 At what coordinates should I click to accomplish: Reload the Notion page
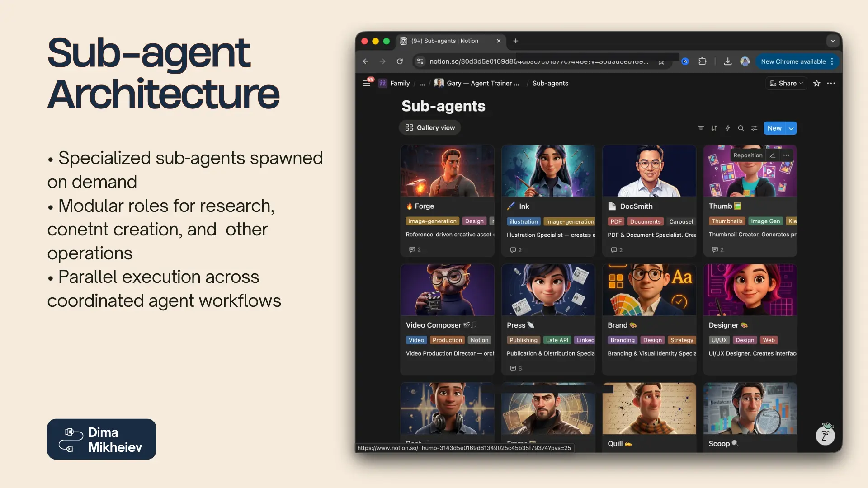(400, 61)
